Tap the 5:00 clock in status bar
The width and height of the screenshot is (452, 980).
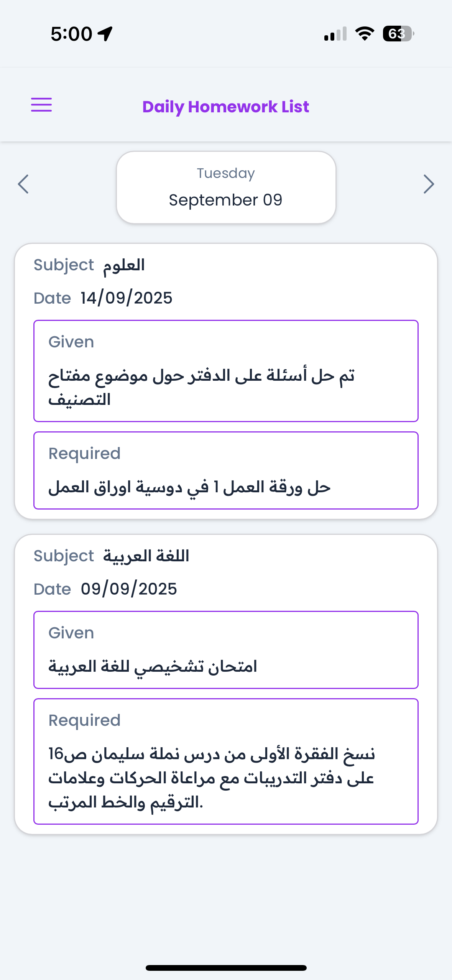[71, 34]
